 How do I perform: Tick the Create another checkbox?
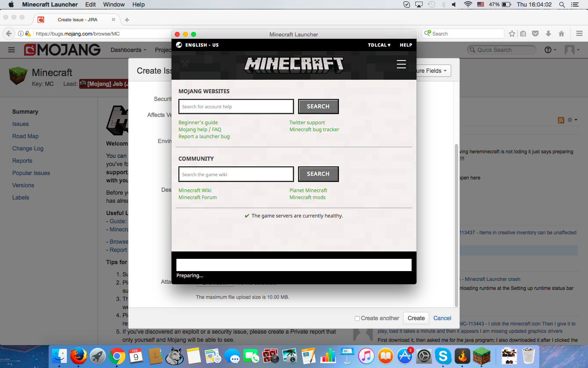click(x=357, y=319)
